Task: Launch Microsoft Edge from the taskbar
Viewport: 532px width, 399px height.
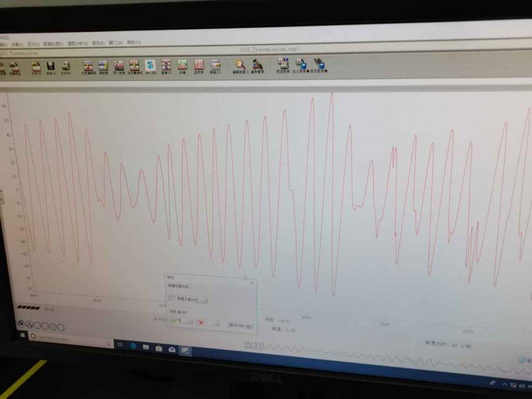Action: point(134,346)
